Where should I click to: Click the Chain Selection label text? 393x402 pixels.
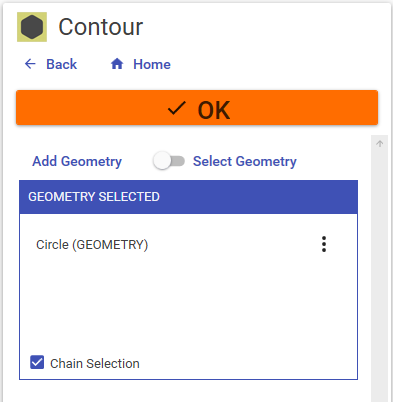coord(95,363)
